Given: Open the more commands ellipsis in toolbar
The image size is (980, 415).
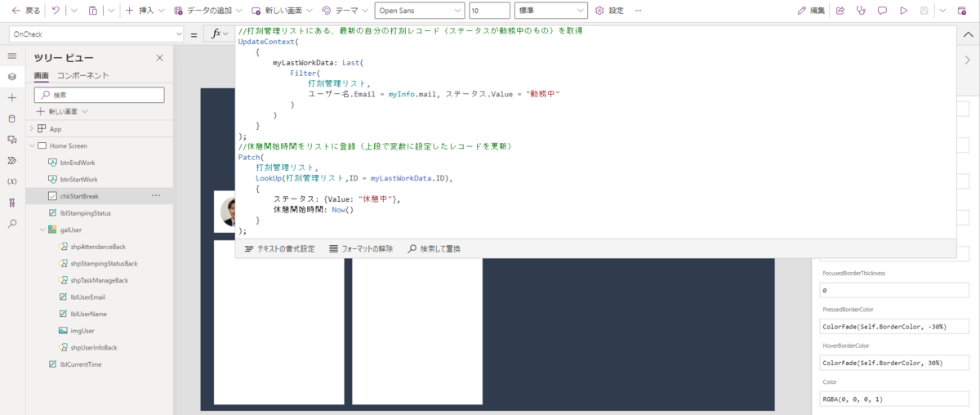Looking at the screenshot, I should click(x=638, y=11).
